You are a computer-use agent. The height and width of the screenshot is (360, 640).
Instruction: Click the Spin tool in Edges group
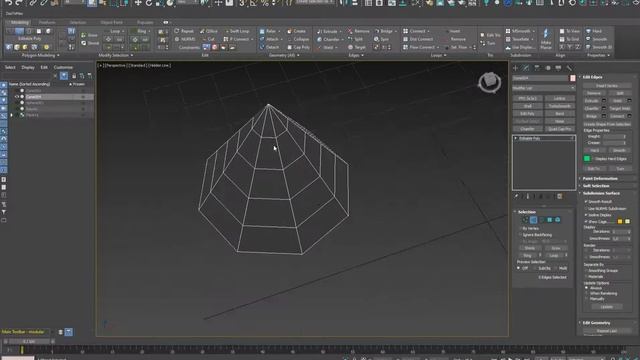tap(381, 39)
